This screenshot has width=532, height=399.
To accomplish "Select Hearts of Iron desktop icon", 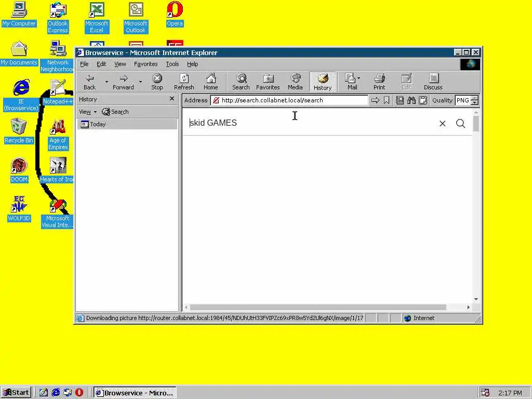I will 57,170.
